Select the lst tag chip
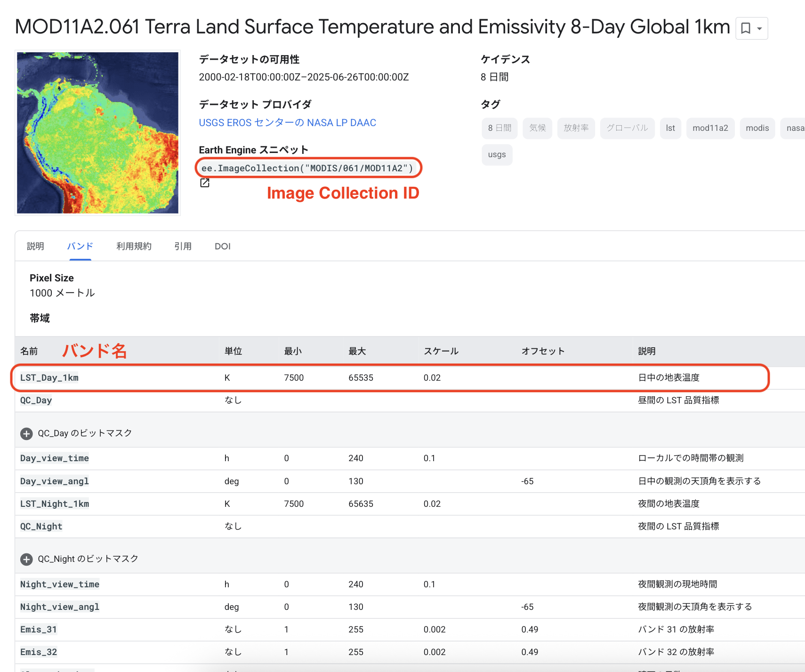The height and width of the screenshot is (672, 805). [x=670, y=128]
